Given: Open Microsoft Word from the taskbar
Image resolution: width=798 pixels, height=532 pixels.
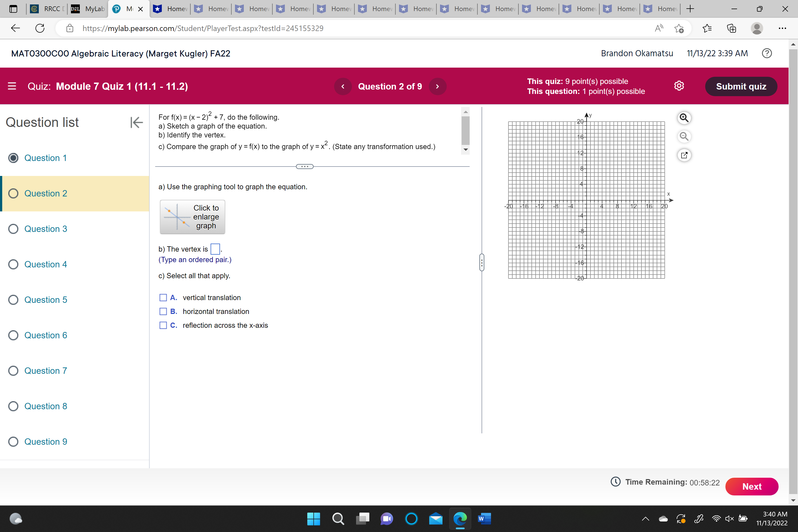Looking at the screenshot, I should click(x=484, y=518).
